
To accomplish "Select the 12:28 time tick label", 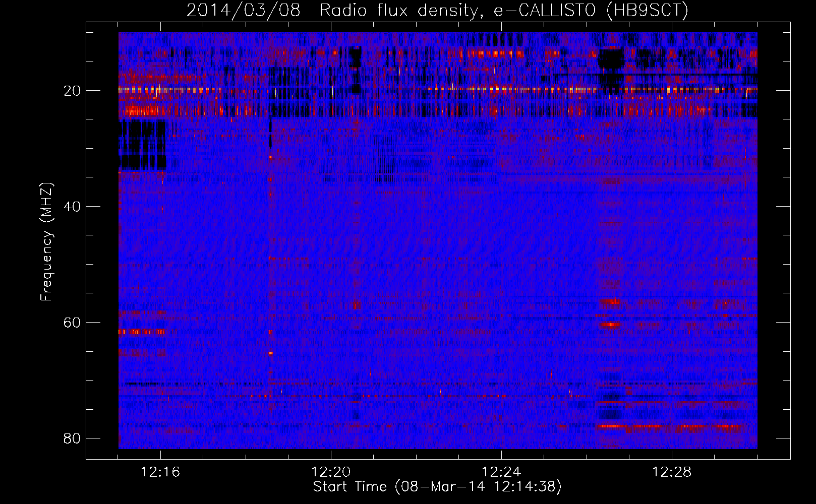I will click(672, 472).
